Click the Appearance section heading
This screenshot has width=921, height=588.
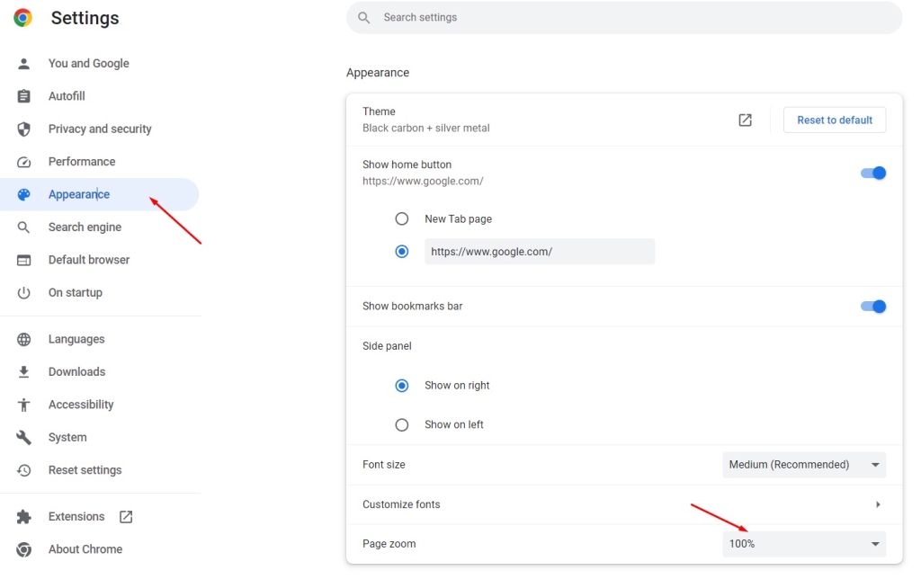point(378,73)
